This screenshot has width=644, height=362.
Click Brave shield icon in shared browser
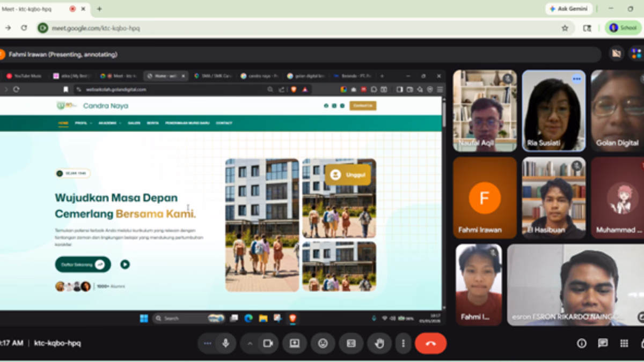294,90
